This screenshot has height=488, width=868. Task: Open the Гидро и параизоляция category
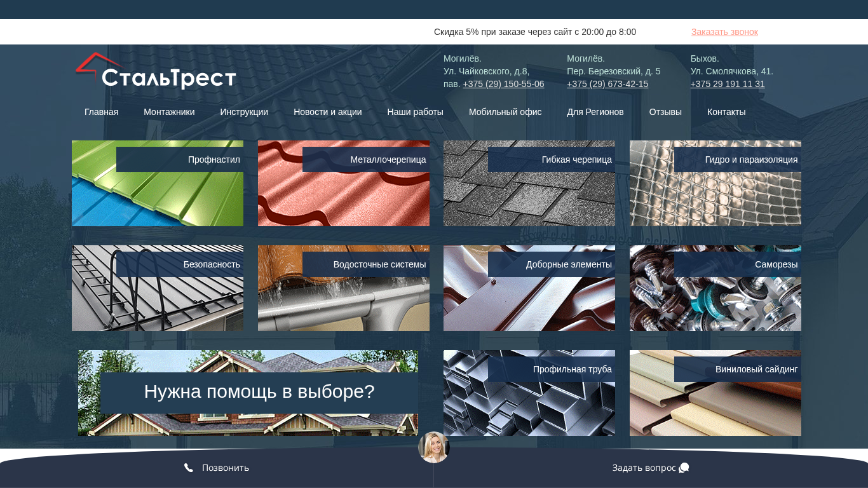[715, 183]
